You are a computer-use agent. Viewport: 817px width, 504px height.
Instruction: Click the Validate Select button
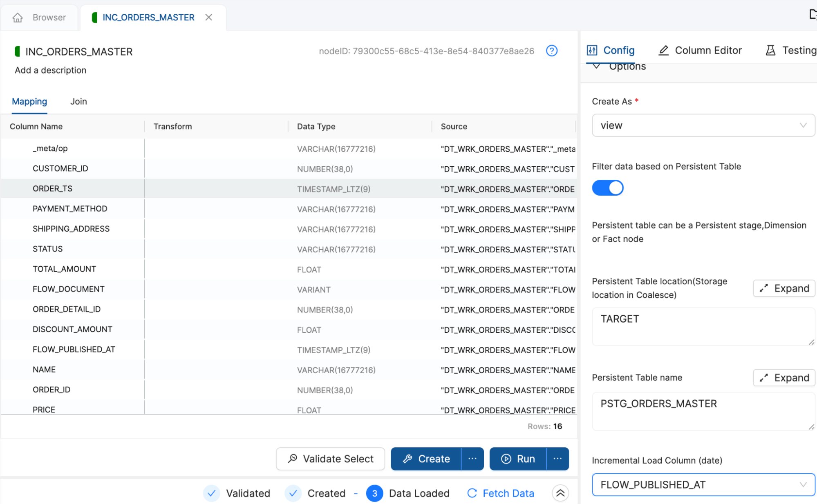pos(330,459)
